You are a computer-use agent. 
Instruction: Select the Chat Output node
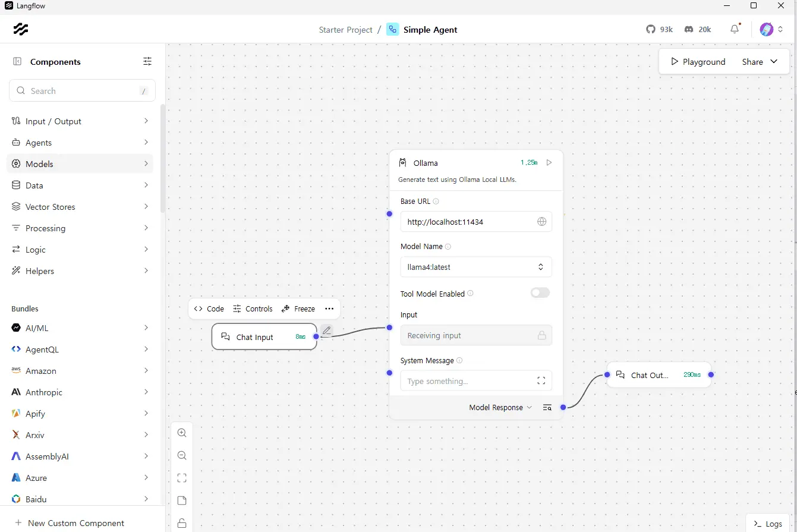(x=659, y=375)
